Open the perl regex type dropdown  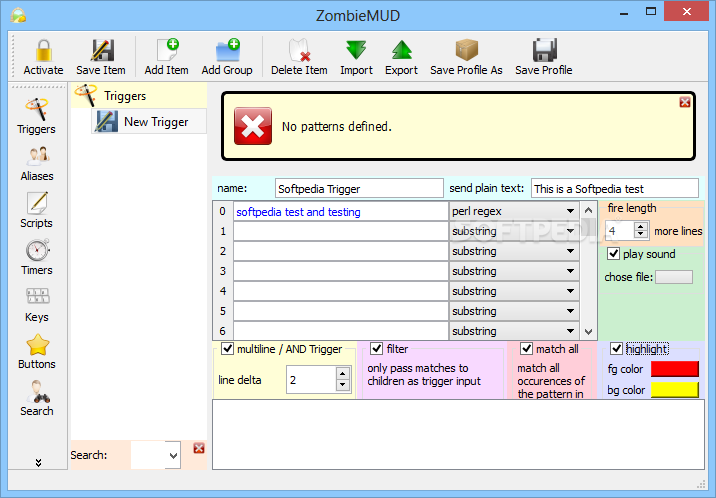514,211
